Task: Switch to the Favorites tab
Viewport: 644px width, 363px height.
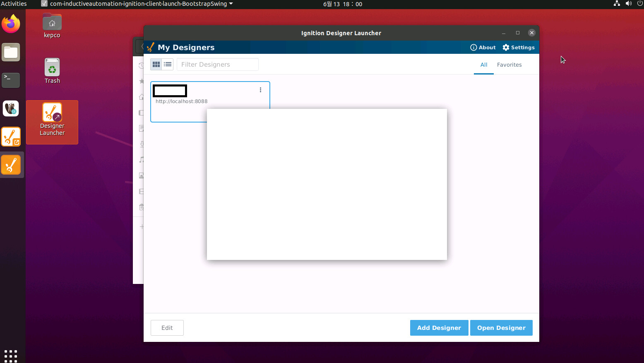Action: [509, 65]
